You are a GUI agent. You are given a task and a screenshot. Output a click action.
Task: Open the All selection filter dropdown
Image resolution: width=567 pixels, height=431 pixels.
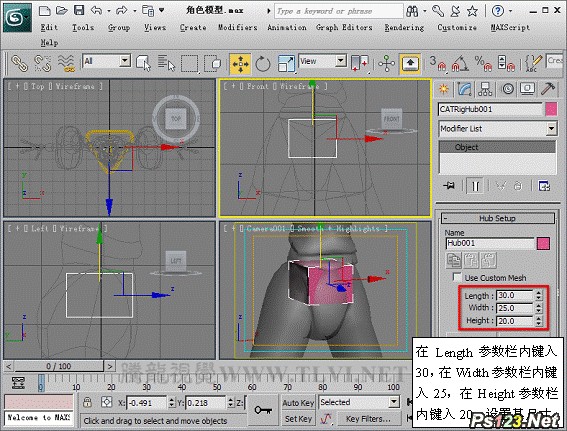[125, 60]
